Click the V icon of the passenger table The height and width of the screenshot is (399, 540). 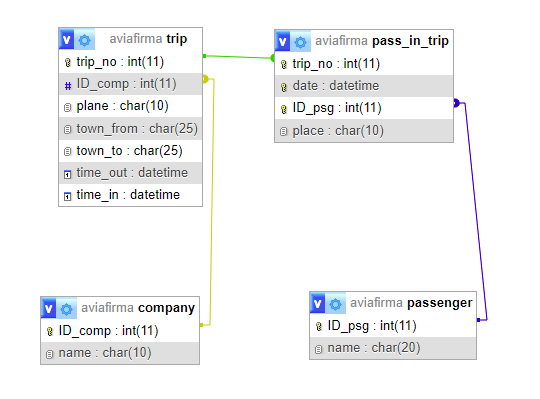click(318, 303)
